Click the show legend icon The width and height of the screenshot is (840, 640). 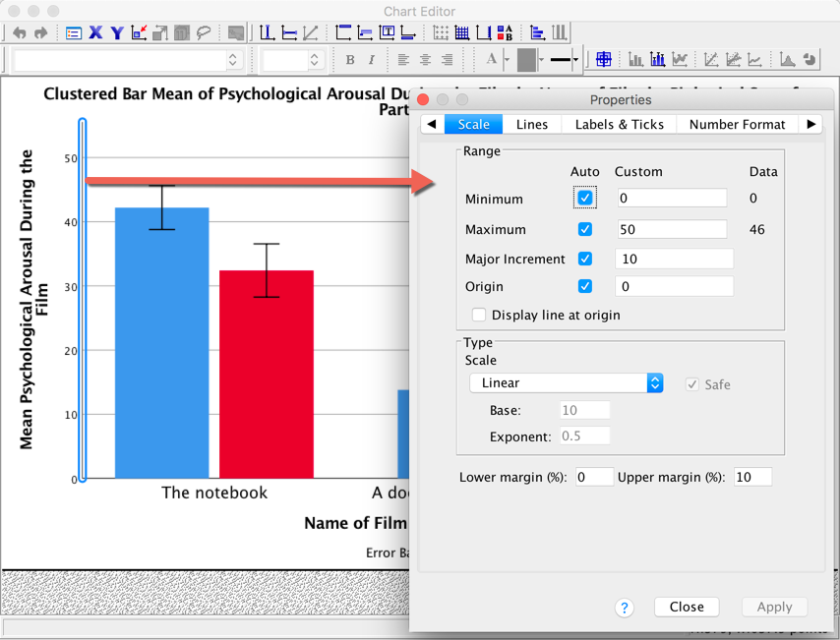[x=505, y=33]
